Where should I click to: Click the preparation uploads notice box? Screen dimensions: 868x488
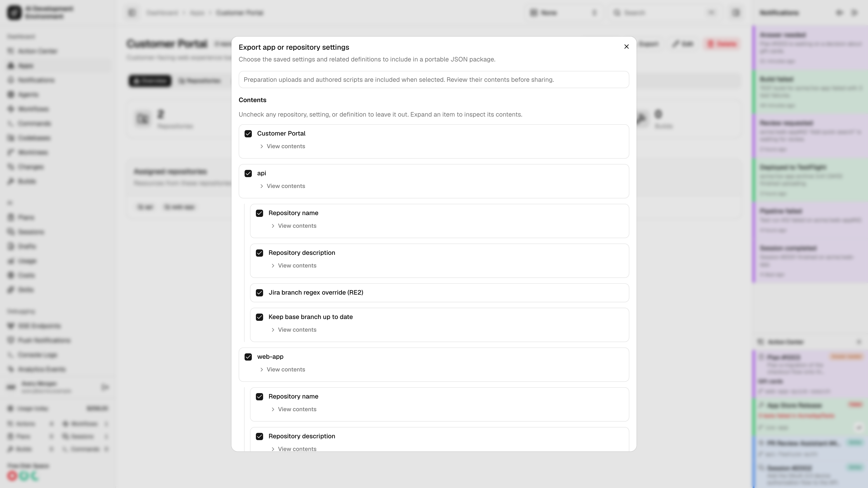point(434,80)
